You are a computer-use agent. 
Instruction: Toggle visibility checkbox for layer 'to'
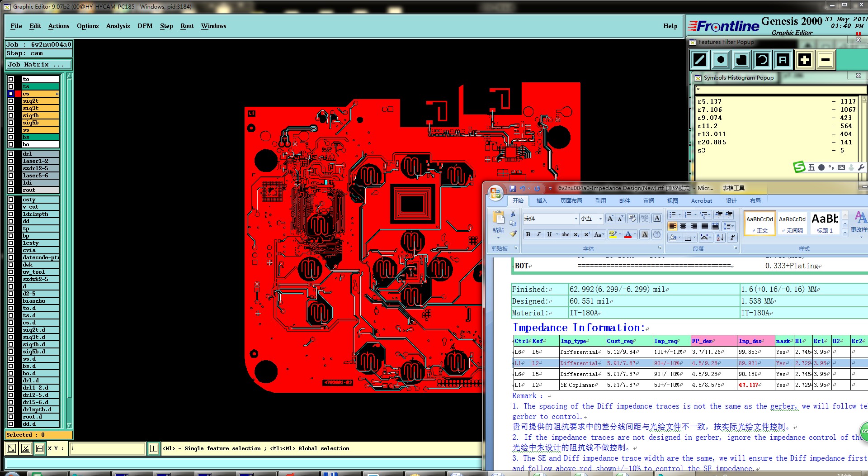click(11, 79)
